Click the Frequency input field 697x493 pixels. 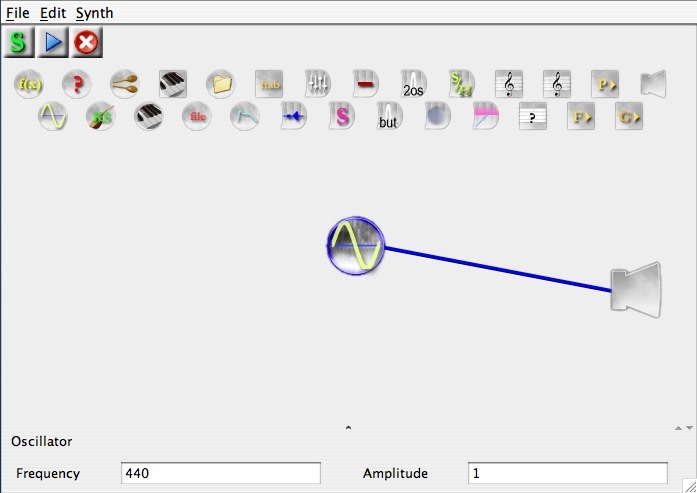(x=220, y=473)
